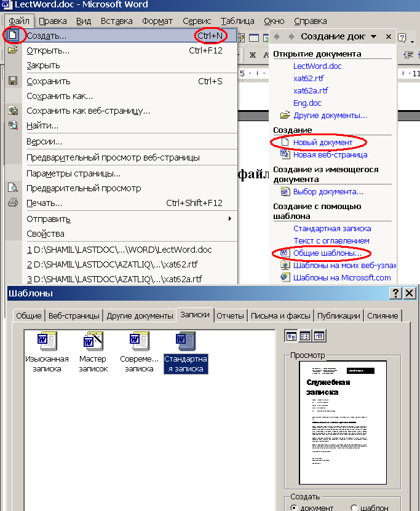Click the Предварительный просмотр magnifier icon
This screenshot has height=511, width=420.
pyautogui.click(x=13, y=188)
